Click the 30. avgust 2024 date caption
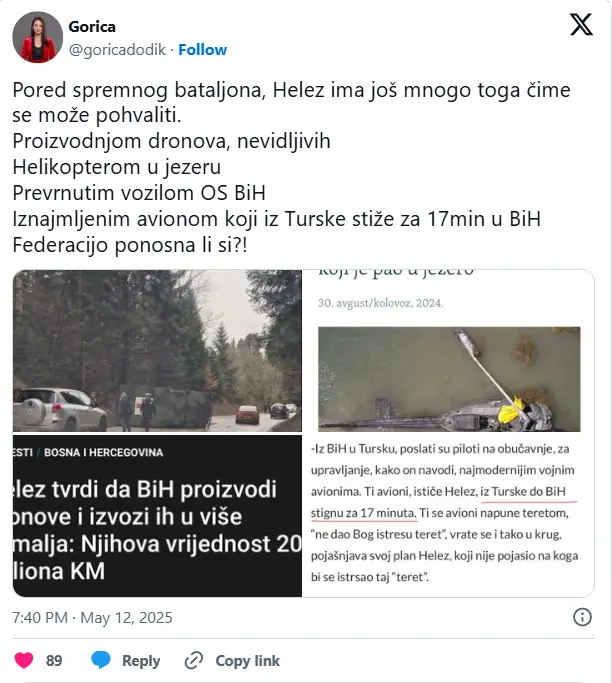The width and height of the screenshot is (612, 683). (380, 303)
